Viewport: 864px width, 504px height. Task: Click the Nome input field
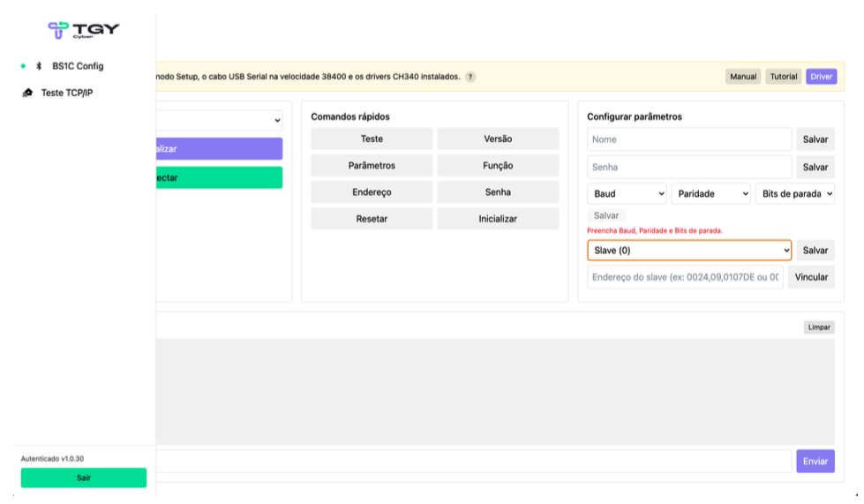pyautogui.click(x=689, y=139)
